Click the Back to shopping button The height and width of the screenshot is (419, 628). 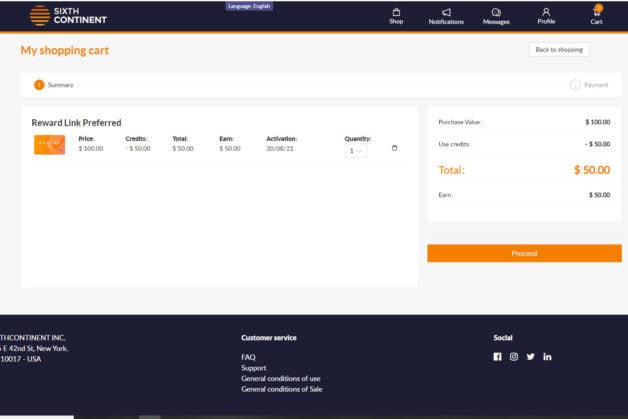(559, 50)
